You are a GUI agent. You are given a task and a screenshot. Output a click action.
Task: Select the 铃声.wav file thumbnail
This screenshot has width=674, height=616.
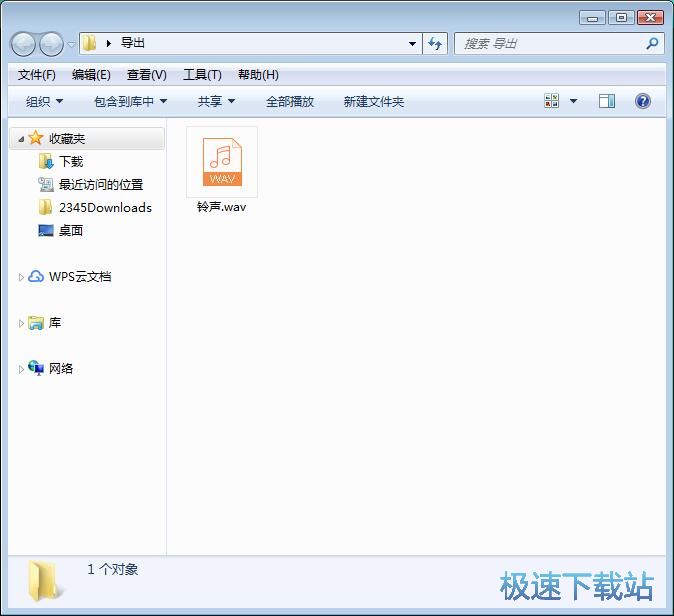pyautogui.click(x=222, y=162)
